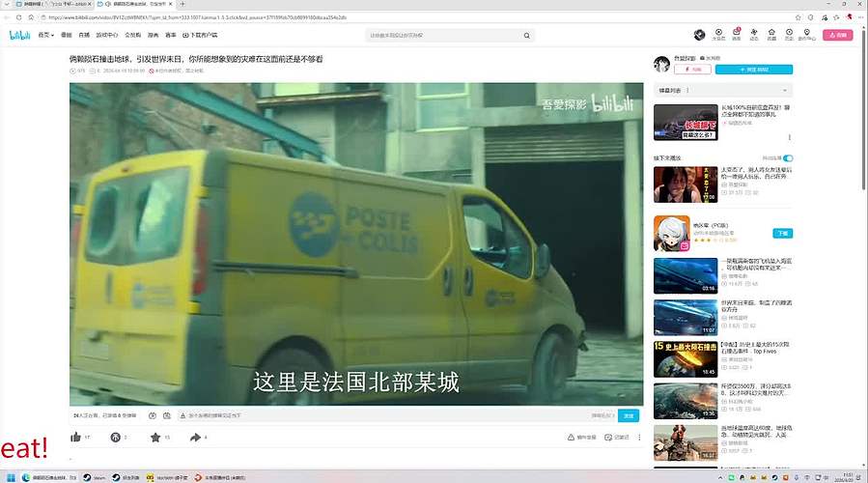Screen dimensions: 868x483
Task: Open the live streaming navigation item
Action: (x=84, y=35)
